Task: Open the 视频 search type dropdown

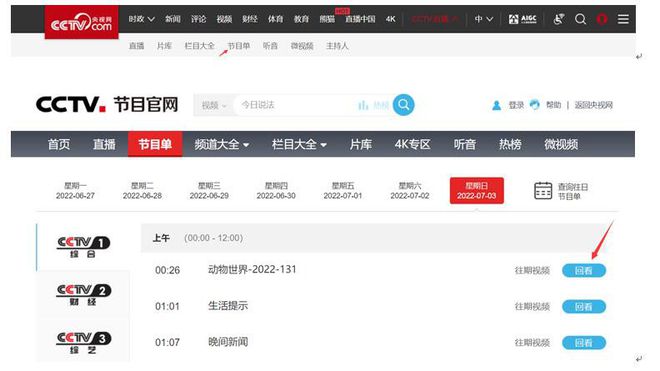Action: (x=214, y=105)
